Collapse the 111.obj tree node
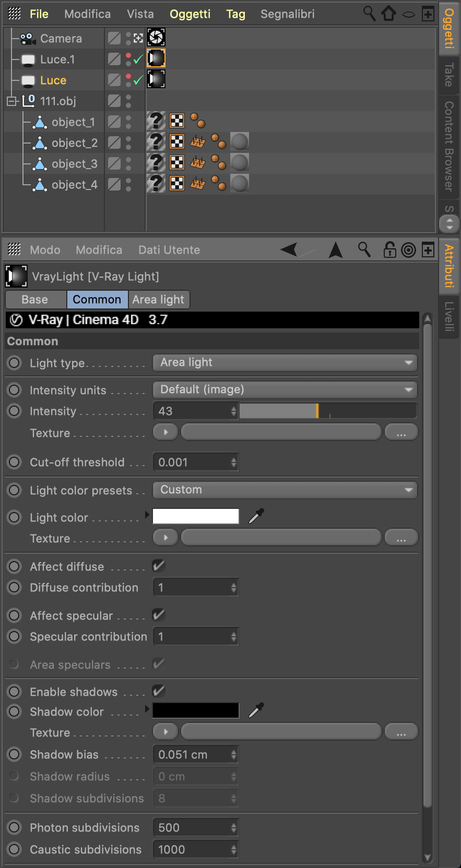Viewport: 461px width, 868px height. [11, 101]
